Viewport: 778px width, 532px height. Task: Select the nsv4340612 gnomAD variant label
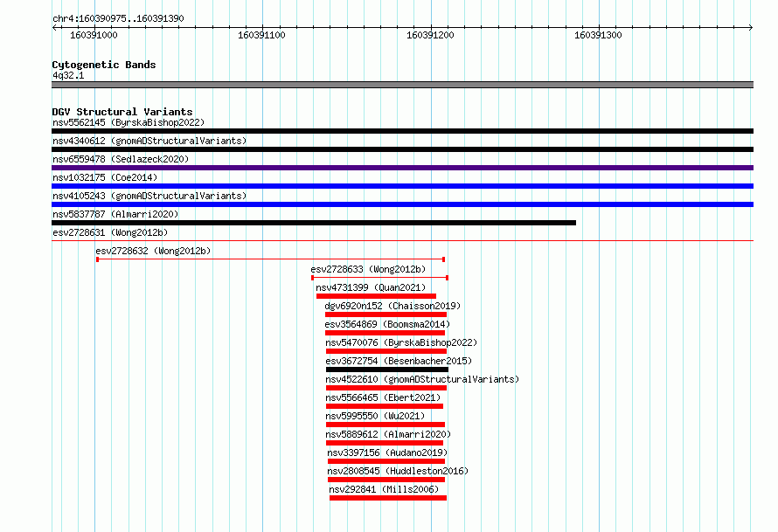(149, 141)
